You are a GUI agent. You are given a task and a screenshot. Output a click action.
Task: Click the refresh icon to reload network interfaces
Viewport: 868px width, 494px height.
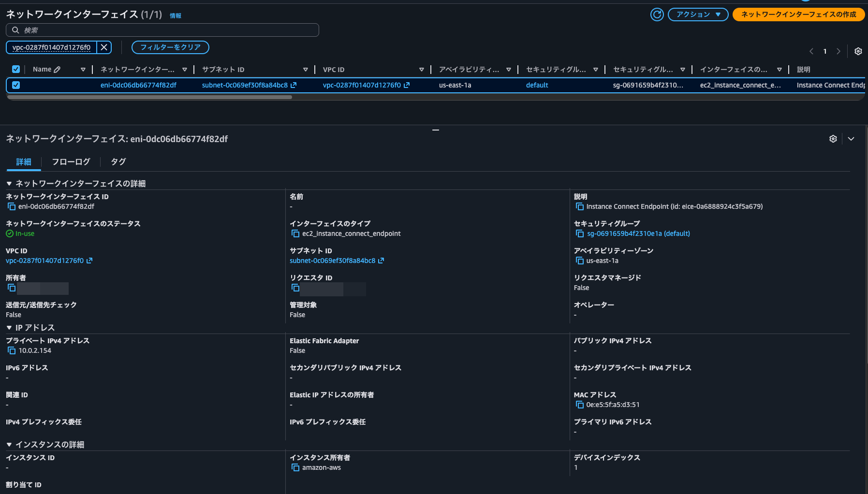pyautogui.click(x=657, y=15)
